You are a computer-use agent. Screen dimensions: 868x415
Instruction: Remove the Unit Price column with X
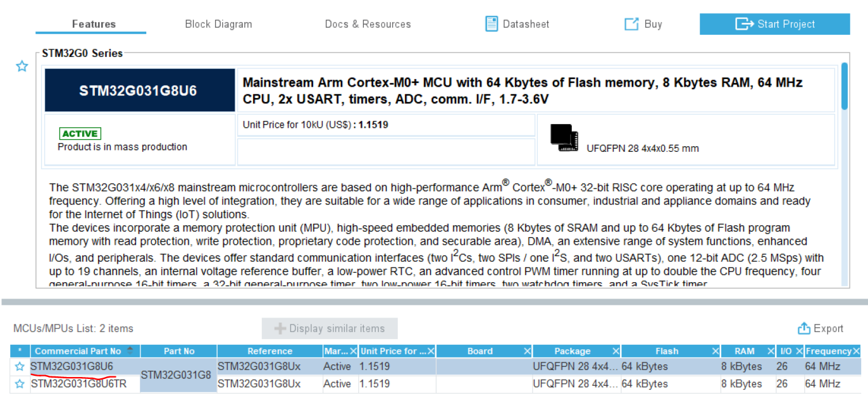(431, 351)
